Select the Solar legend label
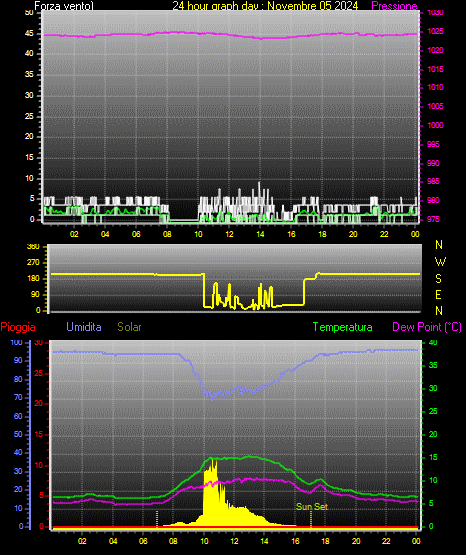Viewport: 466px width, 555px height. click(x=129, y=327)
